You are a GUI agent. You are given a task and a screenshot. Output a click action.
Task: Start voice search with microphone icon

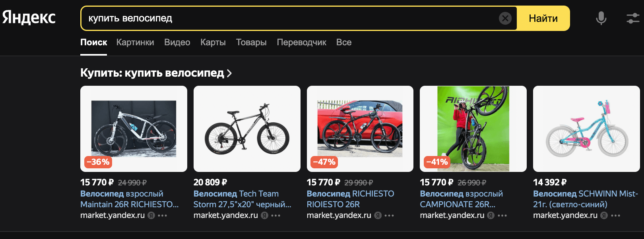click(x=601, y=18)
